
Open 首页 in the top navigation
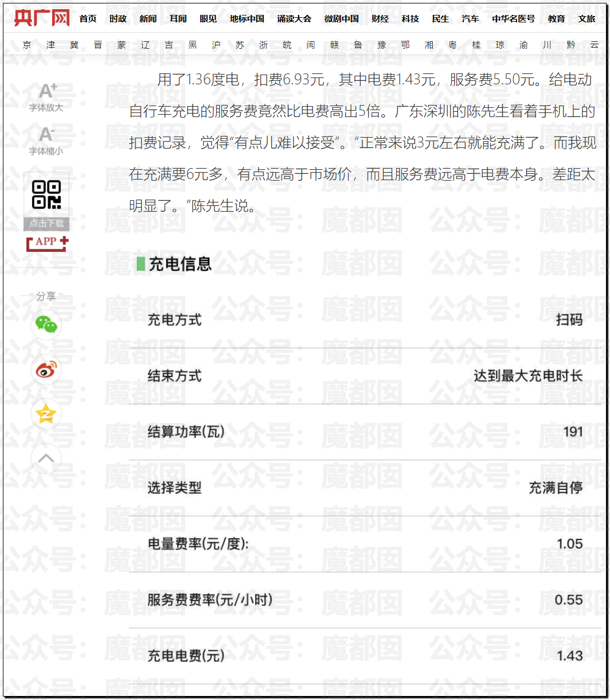click(x=88, y=19)
